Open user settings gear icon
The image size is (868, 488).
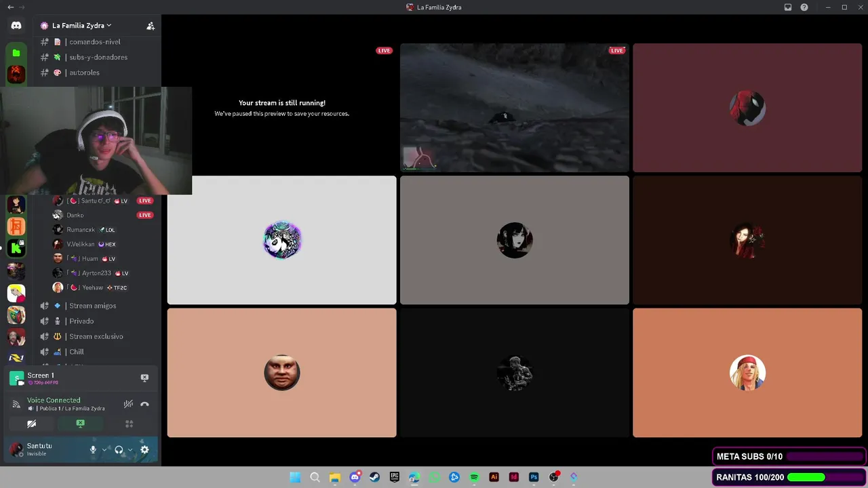[x=144, y=449]
